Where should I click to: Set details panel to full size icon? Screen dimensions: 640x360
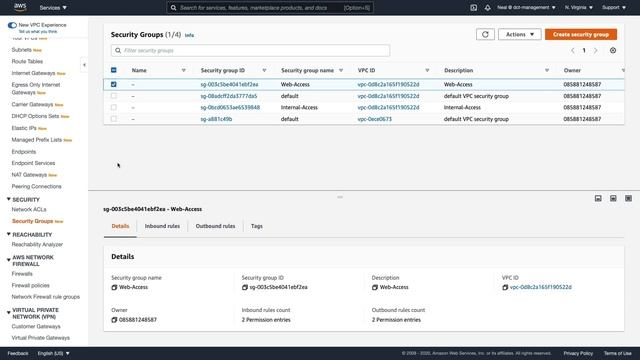628,198
